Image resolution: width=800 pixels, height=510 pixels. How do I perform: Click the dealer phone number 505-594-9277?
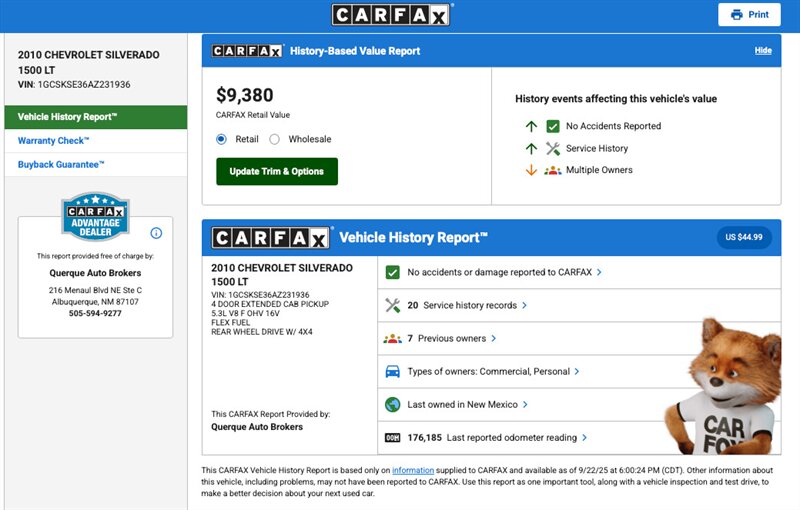coord(95,314)
